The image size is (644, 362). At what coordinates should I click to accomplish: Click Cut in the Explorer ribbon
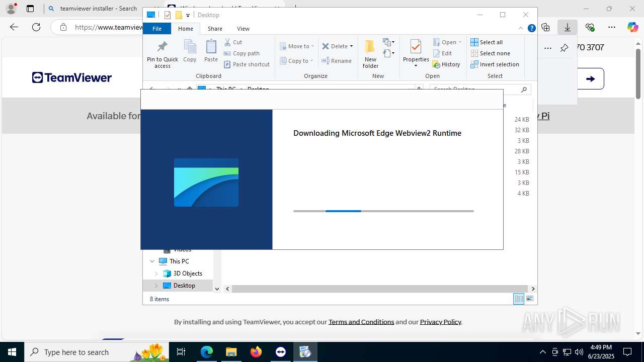(x=233, y=42)
